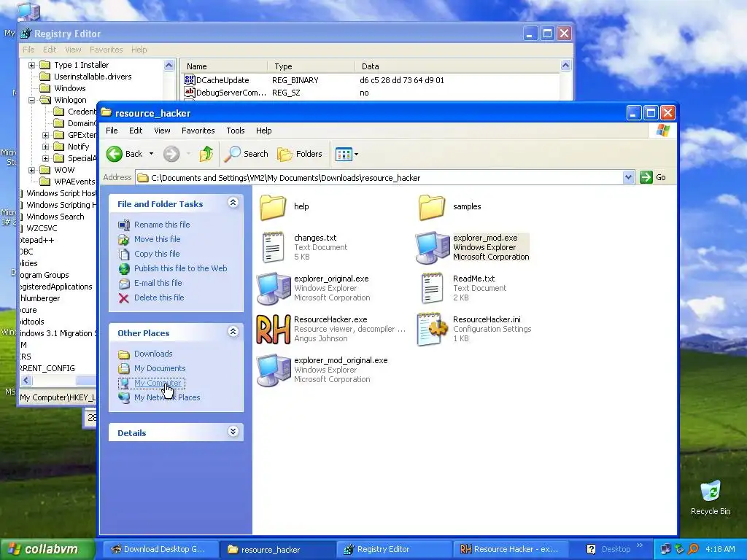
Task: Click the Data column header in Registry Editor
Action: point(457,66)
